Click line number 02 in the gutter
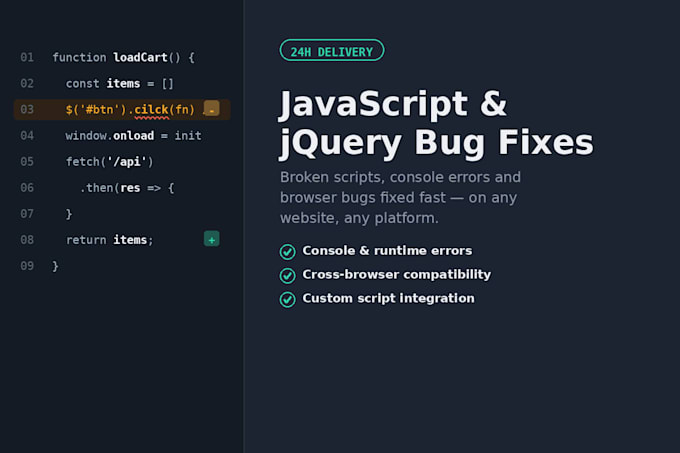Image resolution: width=680 pixels, height=453 pixels. [x=27, y=84]
